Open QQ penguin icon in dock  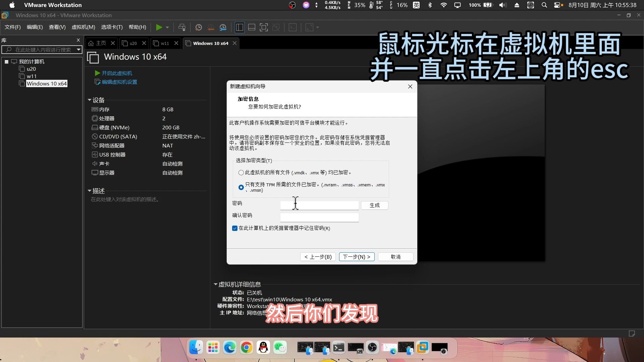click(263, 348)
